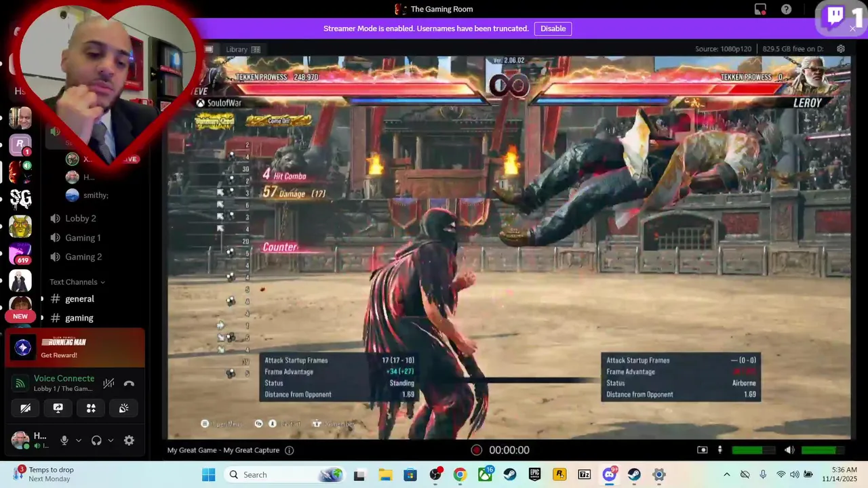Image resolution: width=868 pixels, height=488 pixels.
Task: Open Google Chrome from taskbar
Action: coord(460,474)
